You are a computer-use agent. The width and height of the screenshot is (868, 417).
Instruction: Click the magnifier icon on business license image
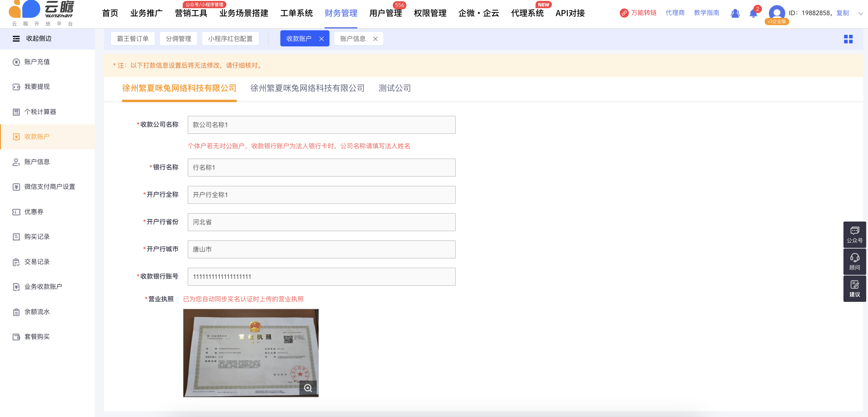click(308, 388)
